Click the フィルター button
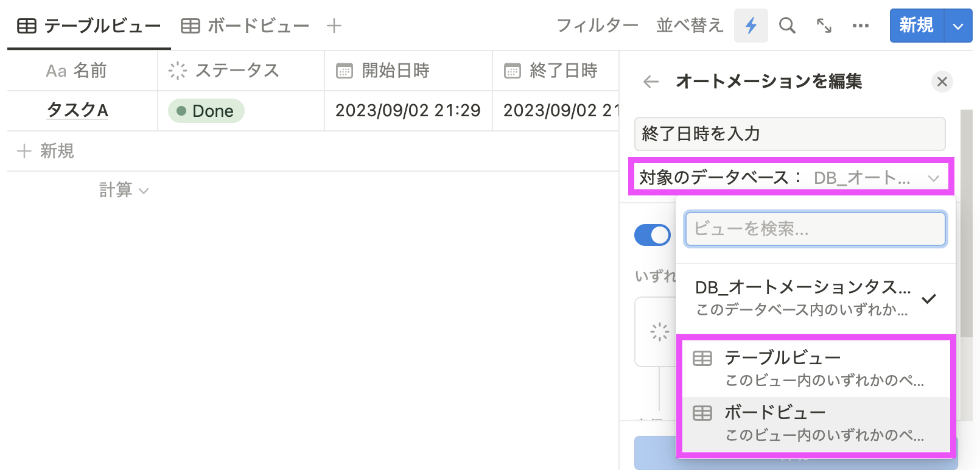This screenshot has height=470, width=980. pyautogui.click(x=597, y=26)
